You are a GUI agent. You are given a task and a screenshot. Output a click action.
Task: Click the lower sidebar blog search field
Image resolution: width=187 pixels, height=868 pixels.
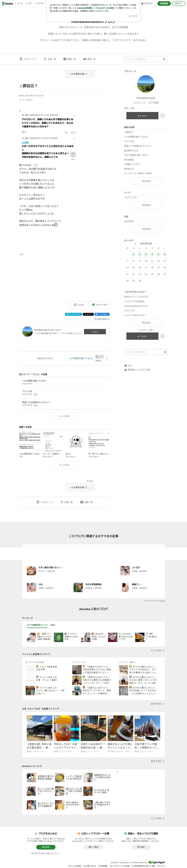coord(143,352)
